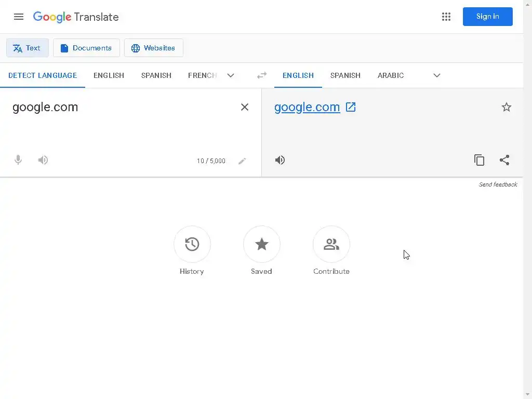Click the 10 / 5,000 character count
This screenshot has height=399, width=532.
211,161
